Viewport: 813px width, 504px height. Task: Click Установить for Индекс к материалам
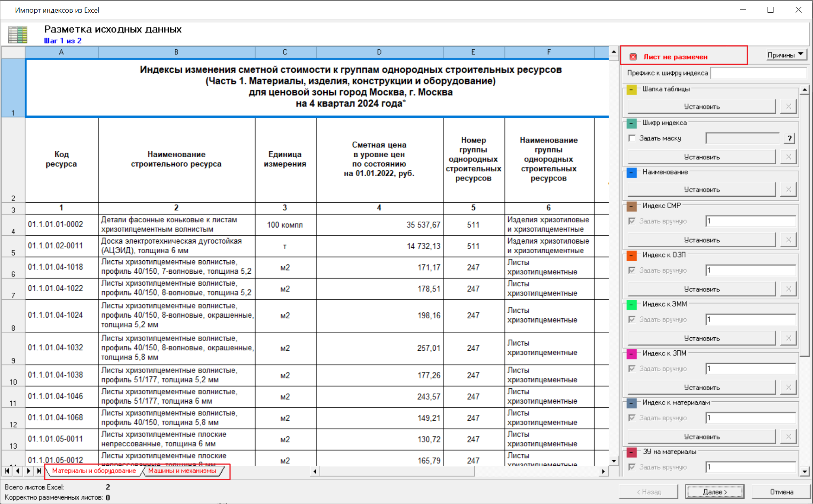point(702,436)
